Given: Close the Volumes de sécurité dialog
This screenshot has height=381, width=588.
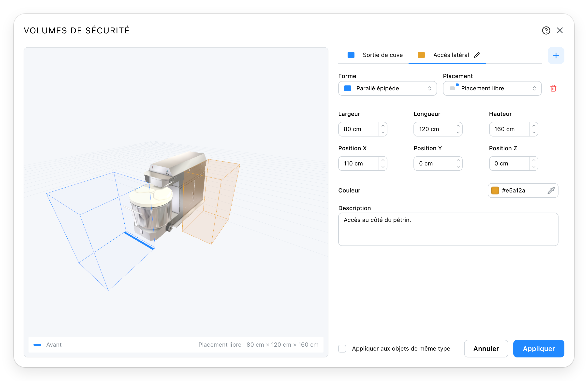Looking at the screenshot, I should point(560,30).
